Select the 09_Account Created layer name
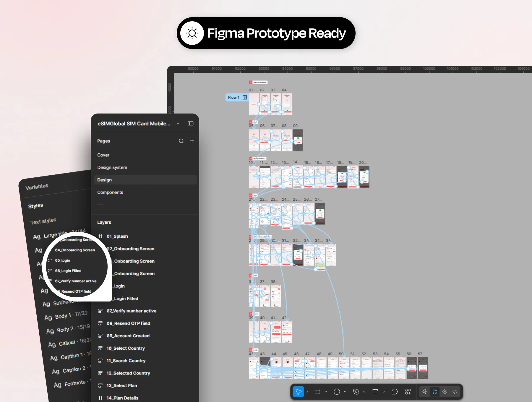532x402 pixels. pyautogui.click(x=128, y=336)
